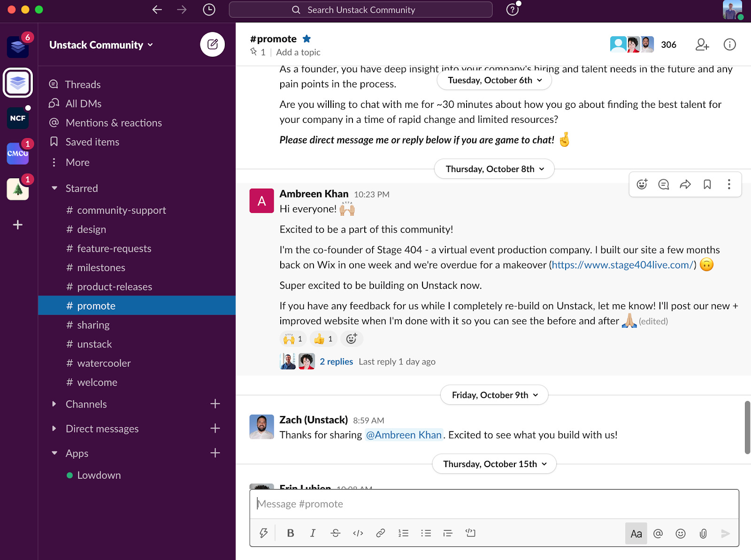The height and width of the screenshot is (560, 751).
Task: Insert a link in the composer
Action: 381,533
